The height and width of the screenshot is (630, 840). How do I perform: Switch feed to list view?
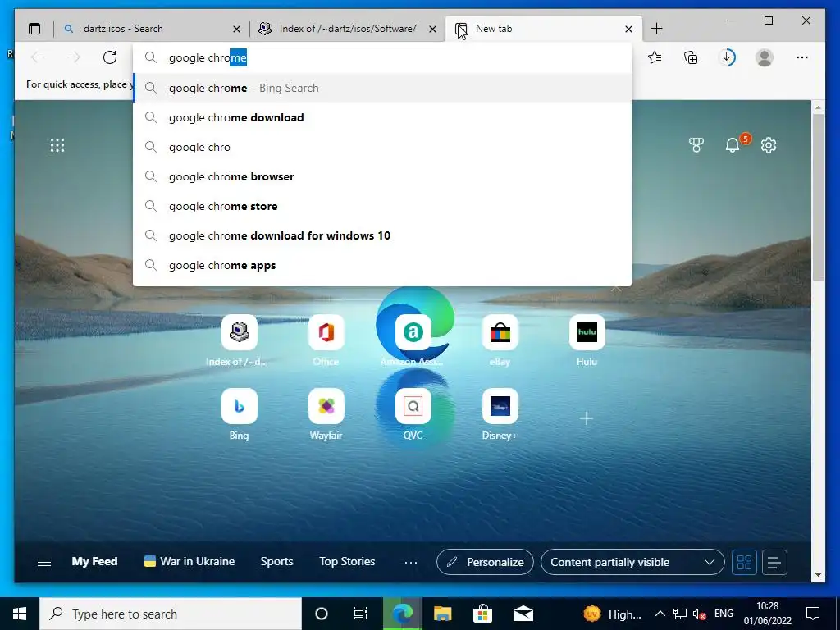pyautogui.click(x=774, y=562)
